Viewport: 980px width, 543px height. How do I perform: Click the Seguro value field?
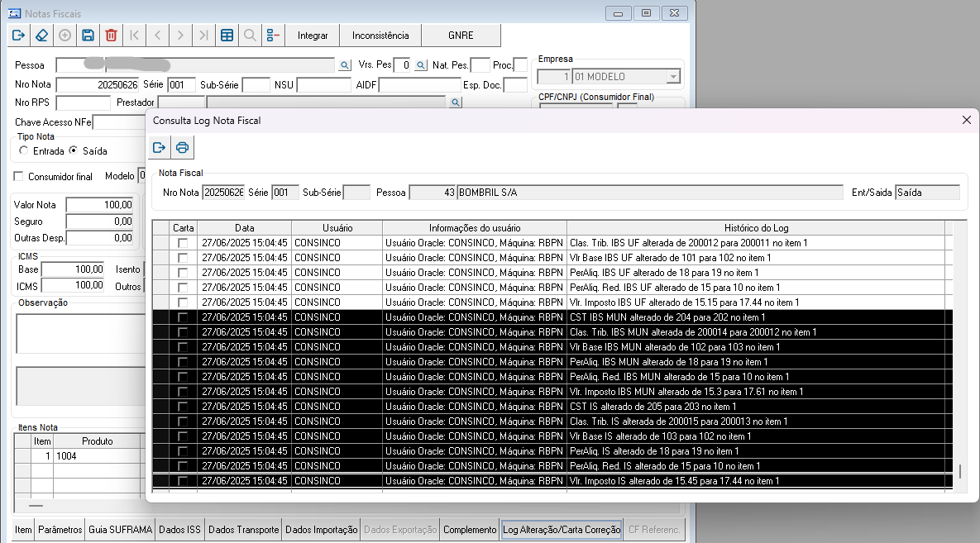(99, 221)
